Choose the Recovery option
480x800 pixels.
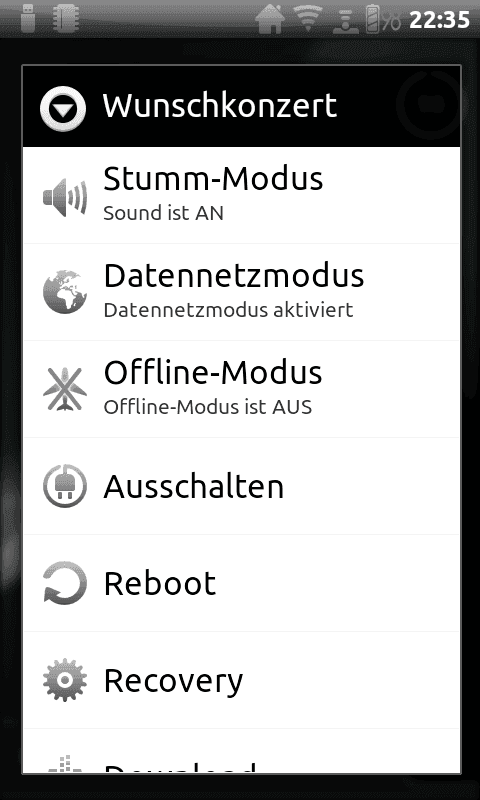[x=241, y=680]
